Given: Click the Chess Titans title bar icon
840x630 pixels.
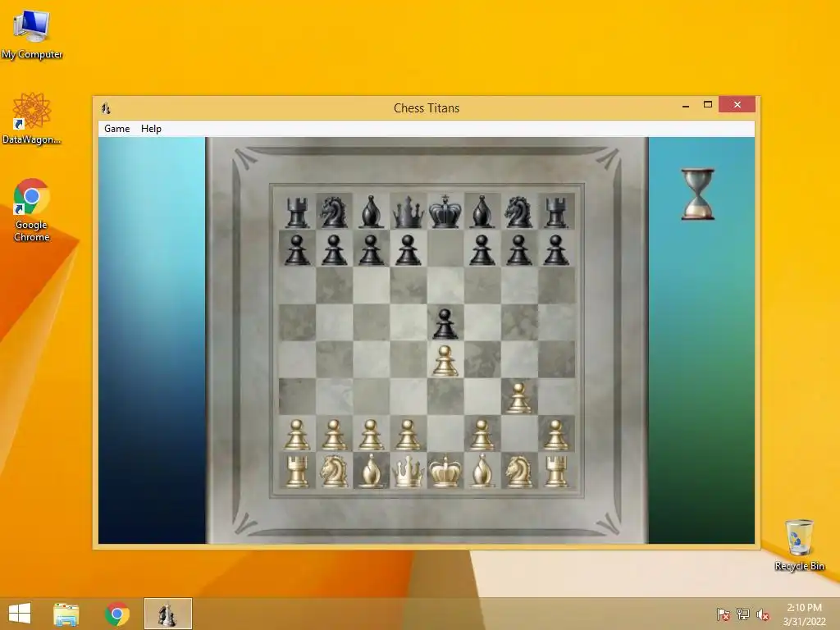Looking at the screenshot, I should [106, 108].
